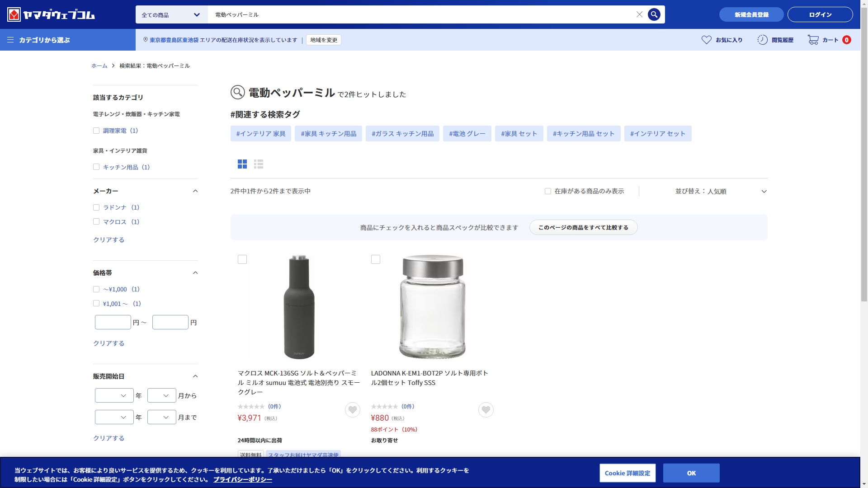Open favorites via the heart icon in the header
868x488 pixels.
click(x=706, y=40)
